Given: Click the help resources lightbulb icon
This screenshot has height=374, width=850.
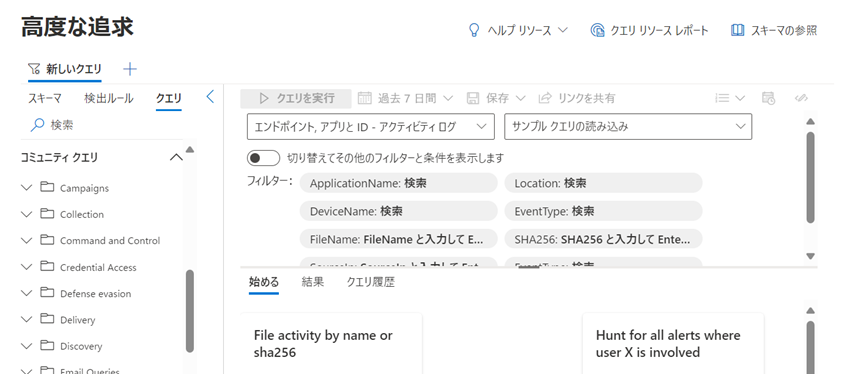Looking at the screenshot, I should coord(474,30).
